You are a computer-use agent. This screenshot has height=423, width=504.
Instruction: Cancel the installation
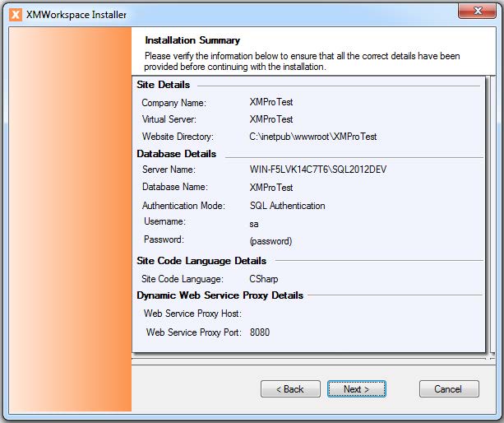coord(449,388)
